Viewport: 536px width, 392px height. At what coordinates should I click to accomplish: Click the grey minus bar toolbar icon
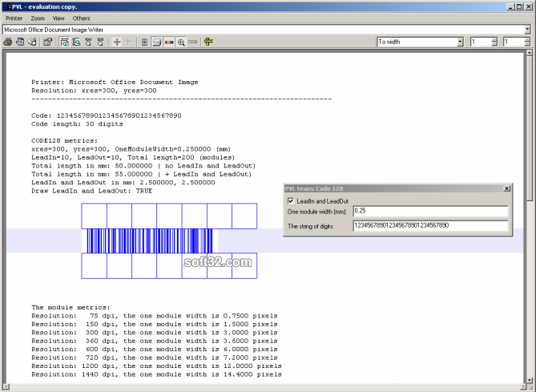click(193, 42)
